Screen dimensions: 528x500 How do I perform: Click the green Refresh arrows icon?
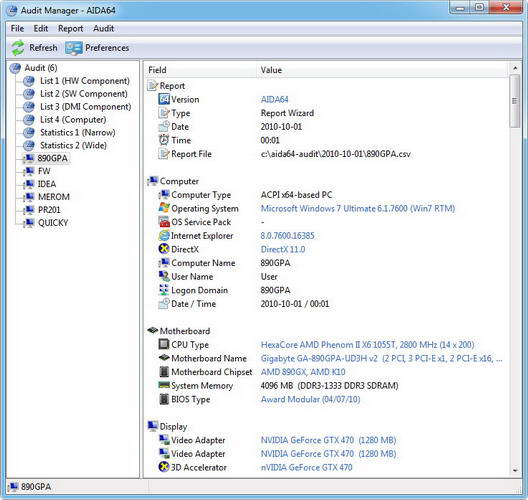pos(18,48)
